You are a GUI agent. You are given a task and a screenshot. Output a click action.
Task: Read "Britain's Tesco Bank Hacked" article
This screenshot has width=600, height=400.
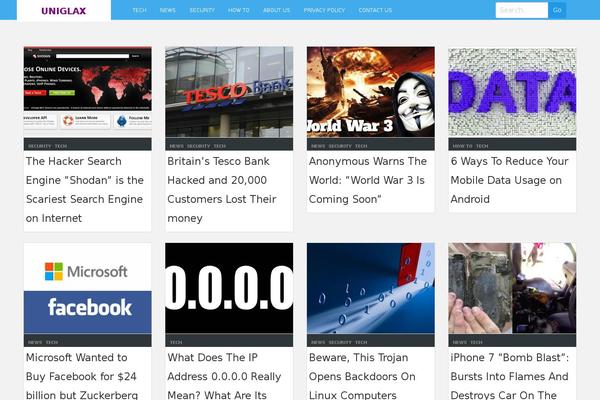222,190
